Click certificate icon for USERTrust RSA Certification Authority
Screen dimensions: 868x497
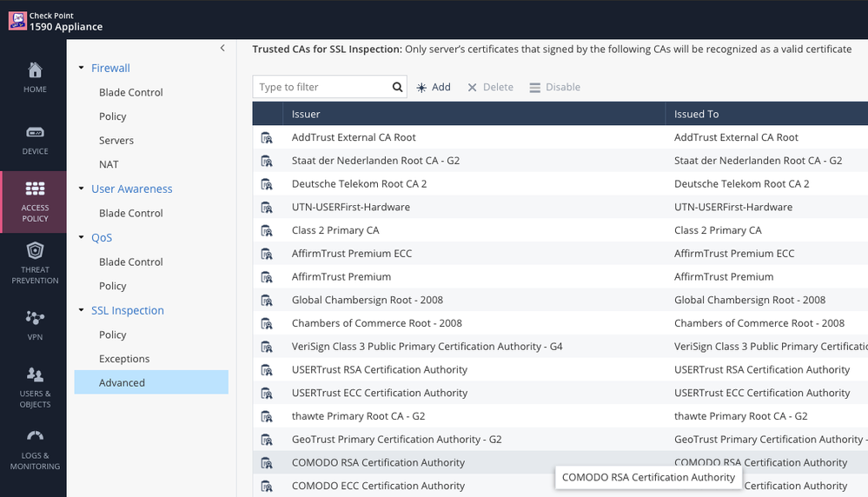coord(267,370)
